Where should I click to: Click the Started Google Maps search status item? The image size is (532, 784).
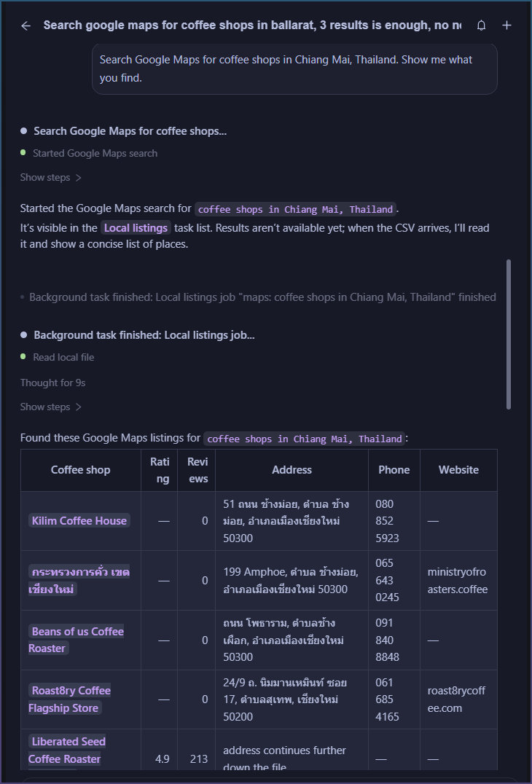95,154
